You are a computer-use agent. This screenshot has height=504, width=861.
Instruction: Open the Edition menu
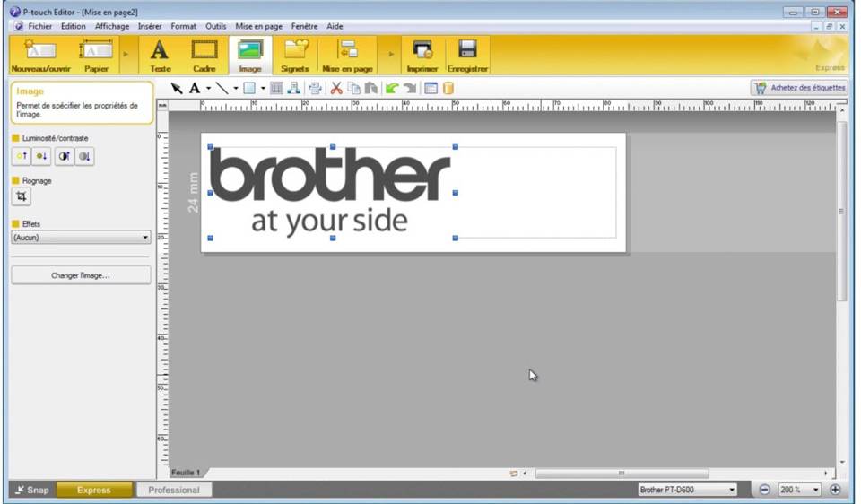[73, 26]
